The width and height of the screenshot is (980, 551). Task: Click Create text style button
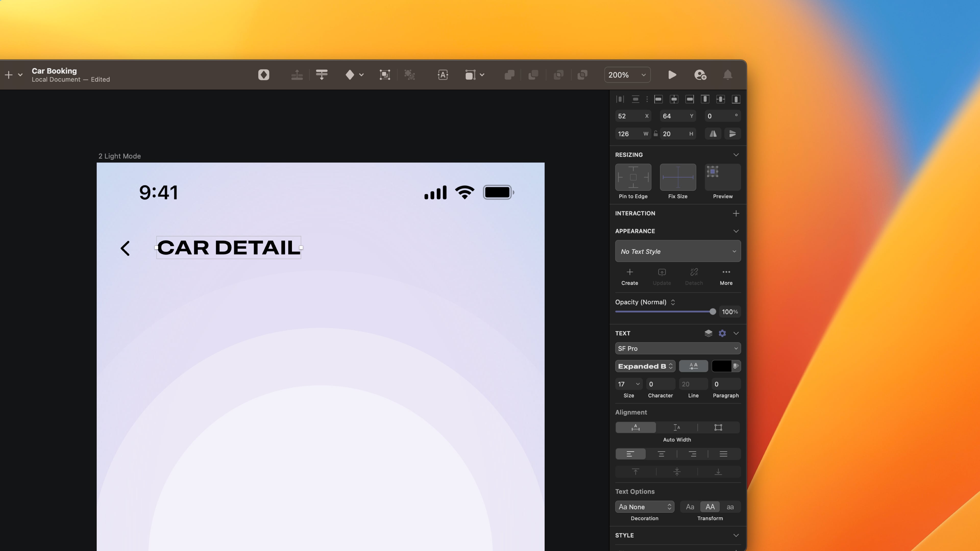[x=630, y=277]
